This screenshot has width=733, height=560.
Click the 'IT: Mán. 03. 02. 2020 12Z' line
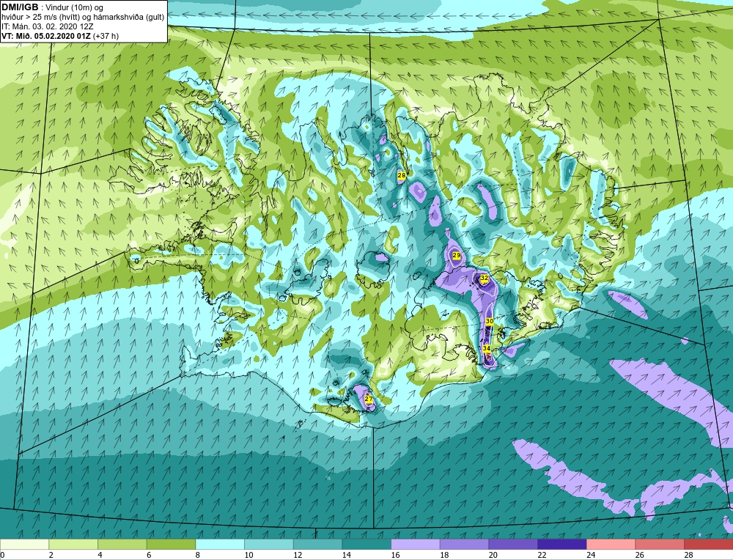click(x=47, y=26)
